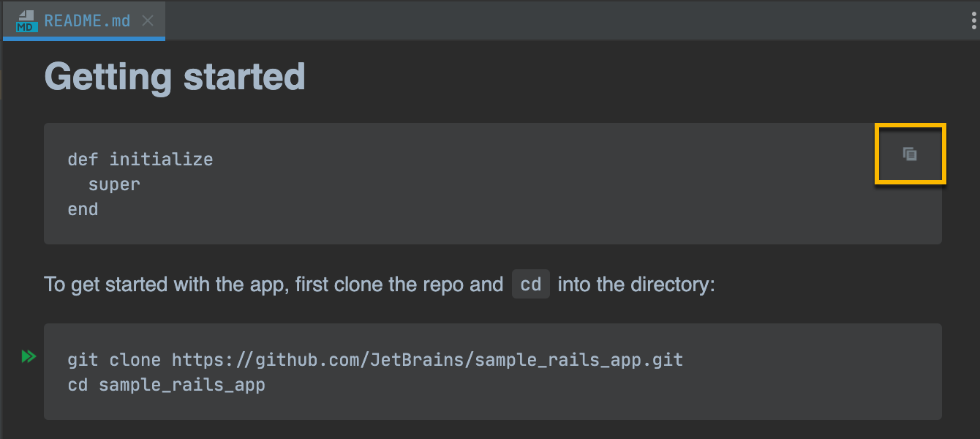Viewport: 980px width, 439px height.
Task: Run the git clone command via gutter arrows
Action: (x=29, y=356)
